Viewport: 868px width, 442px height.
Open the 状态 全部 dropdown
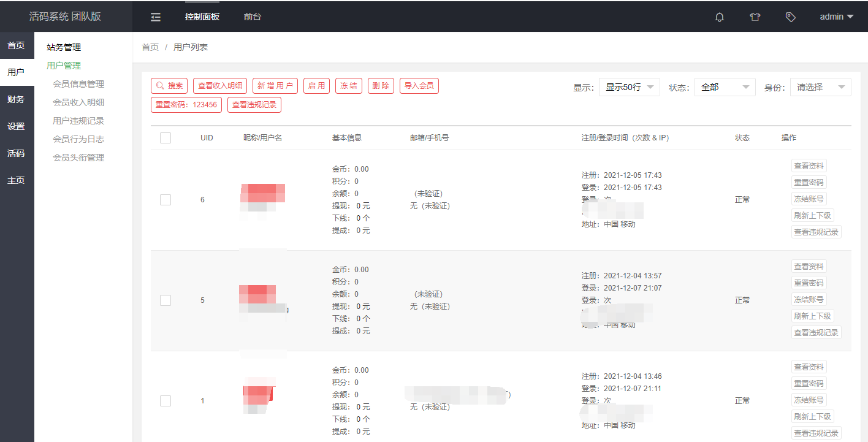[725, 87]
